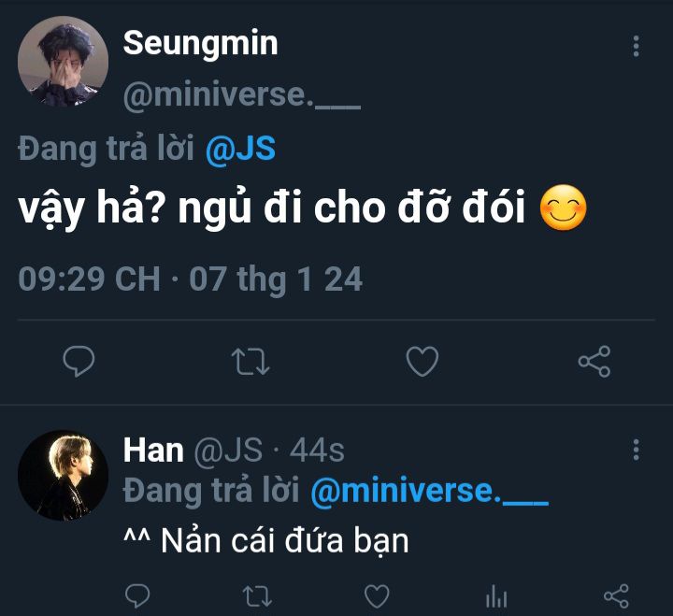The height and width of the screenshot is (616, 673).
Task: Like Seungmin's tweet with heart icon
Action: pyautogui.click(x=422, y=361)
